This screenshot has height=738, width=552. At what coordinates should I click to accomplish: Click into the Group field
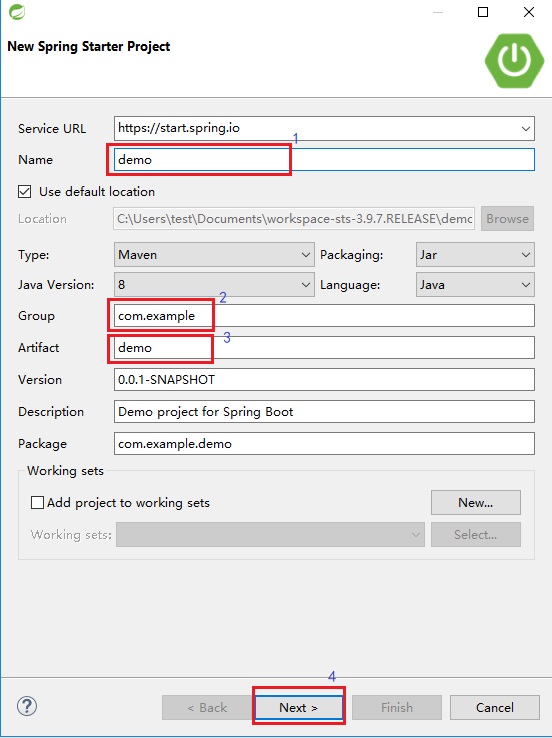pos(324,316)
